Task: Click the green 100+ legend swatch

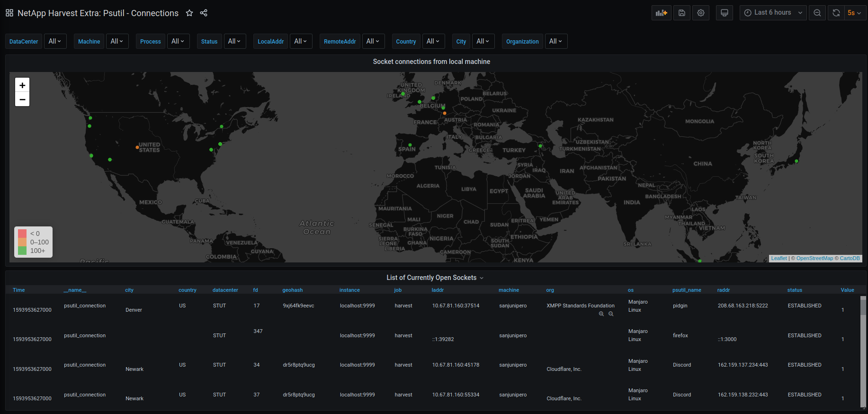Action: pyautogui.click(x=22, y=251)
